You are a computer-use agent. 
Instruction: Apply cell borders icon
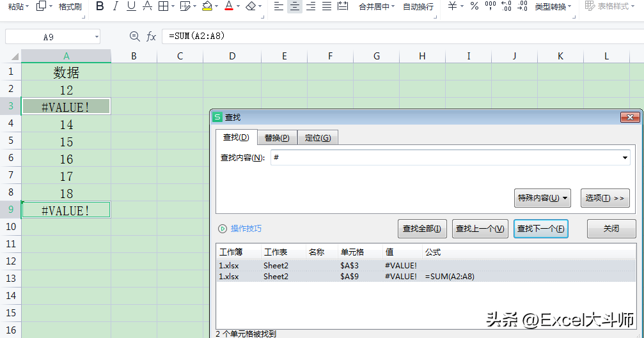tap(164, 6)
